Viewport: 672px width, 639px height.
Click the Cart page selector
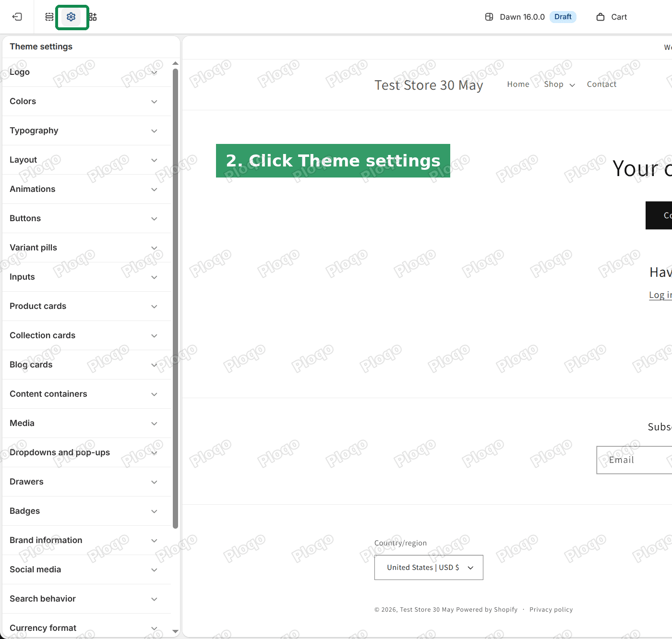pos(612,17)
